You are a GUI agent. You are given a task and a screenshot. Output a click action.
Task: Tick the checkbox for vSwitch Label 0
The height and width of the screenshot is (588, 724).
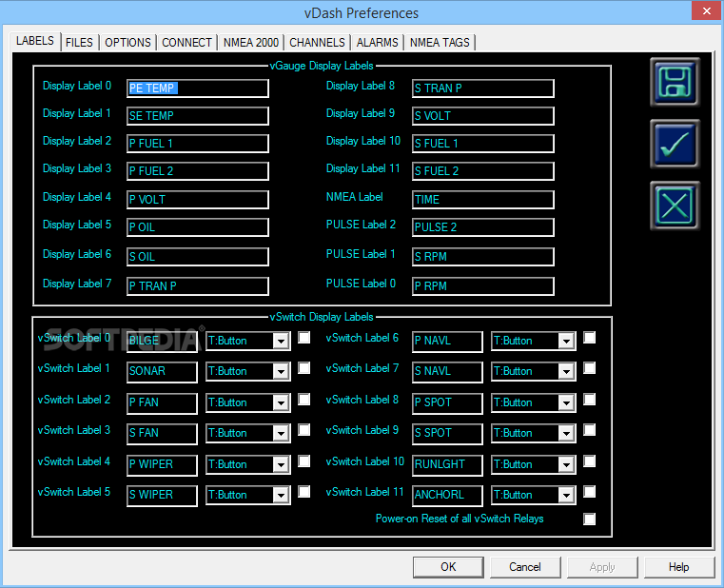(x=303, y=338)
